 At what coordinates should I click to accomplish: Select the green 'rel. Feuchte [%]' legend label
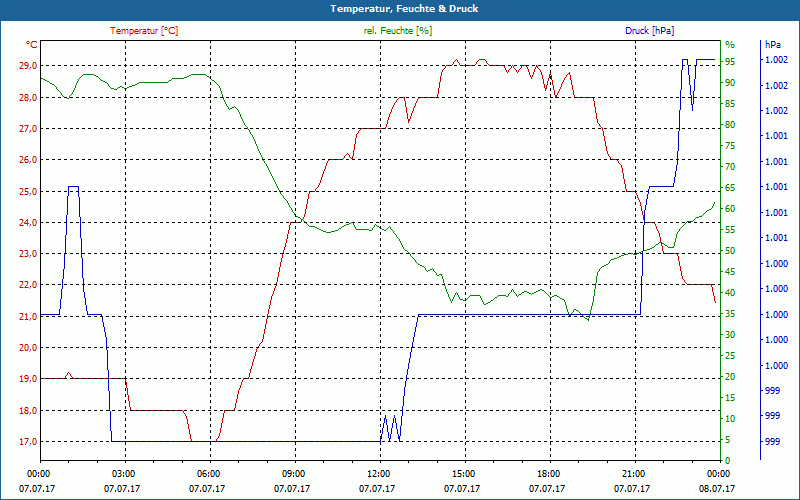pos(398,31)
